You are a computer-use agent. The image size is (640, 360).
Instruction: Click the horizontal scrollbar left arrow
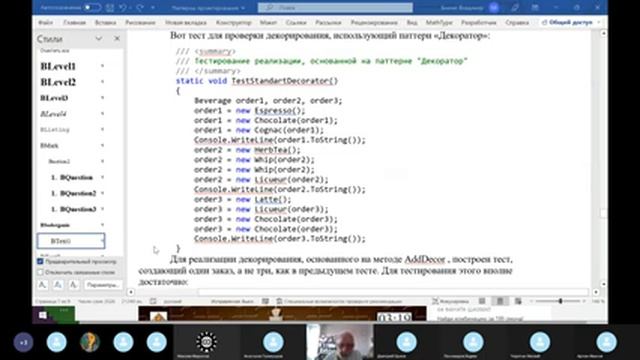[x=131, y=292]
